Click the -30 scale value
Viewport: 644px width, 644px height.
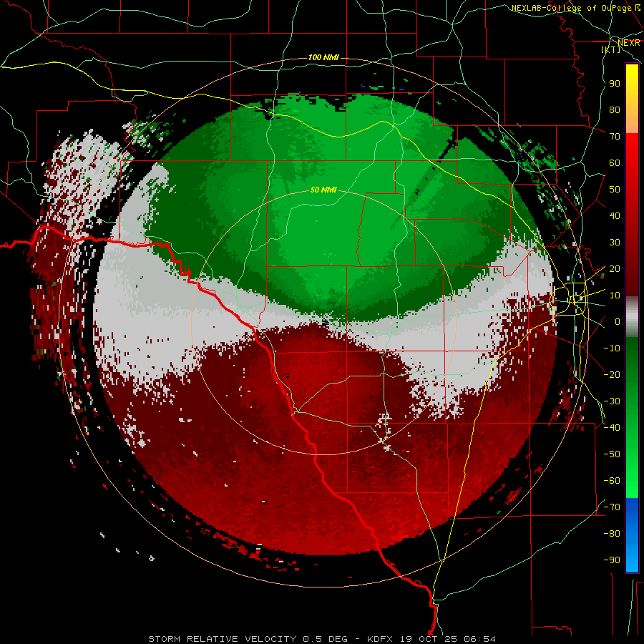612,401
